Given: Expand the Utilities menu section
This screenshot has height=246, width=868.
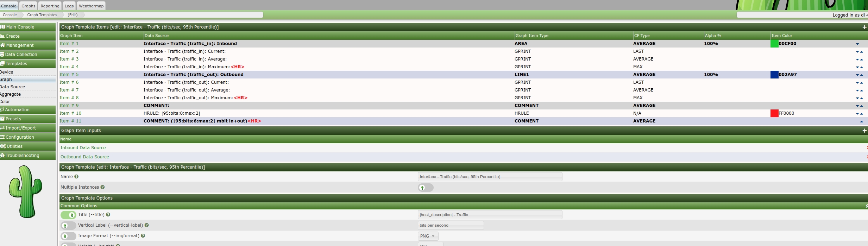Looking at the screenshot, I should 28,146.
